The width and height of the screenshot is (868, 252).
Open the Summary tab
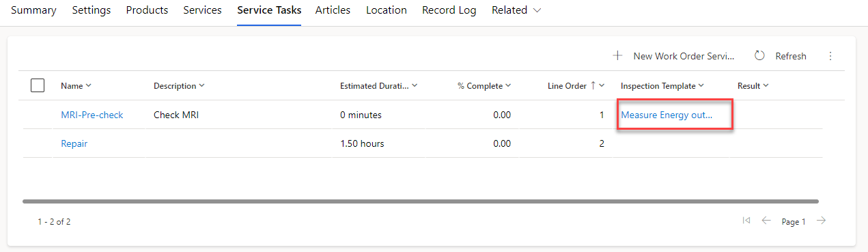(33, 10)
